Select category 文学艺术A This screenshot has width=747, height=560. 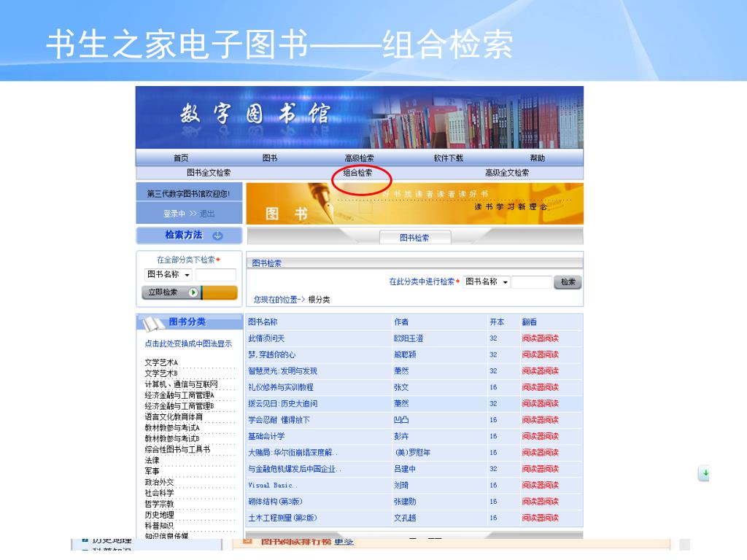click(161, 362)
